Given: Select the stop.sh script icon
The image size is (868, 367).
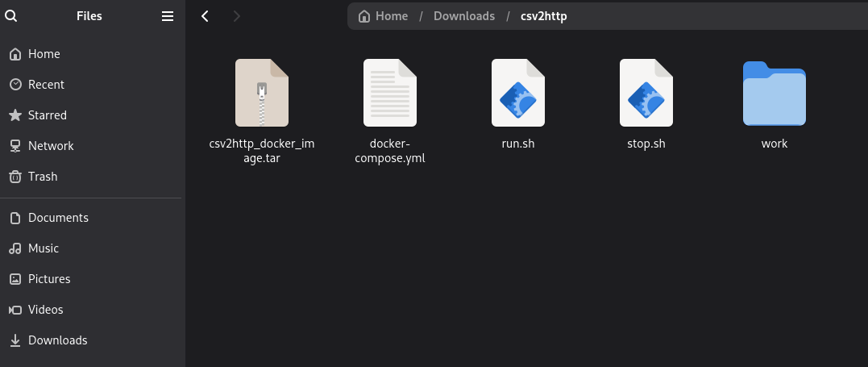Looking at the screenshot, I should pos(646,93).
